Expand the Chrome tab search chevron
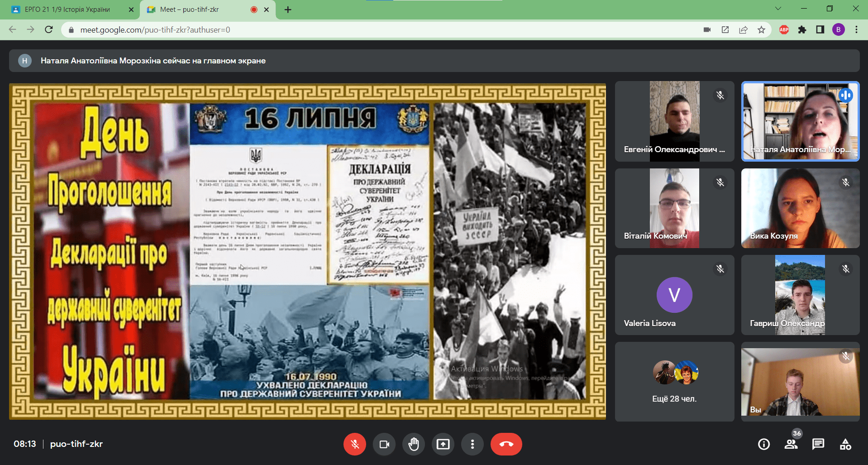 (777, 9)
